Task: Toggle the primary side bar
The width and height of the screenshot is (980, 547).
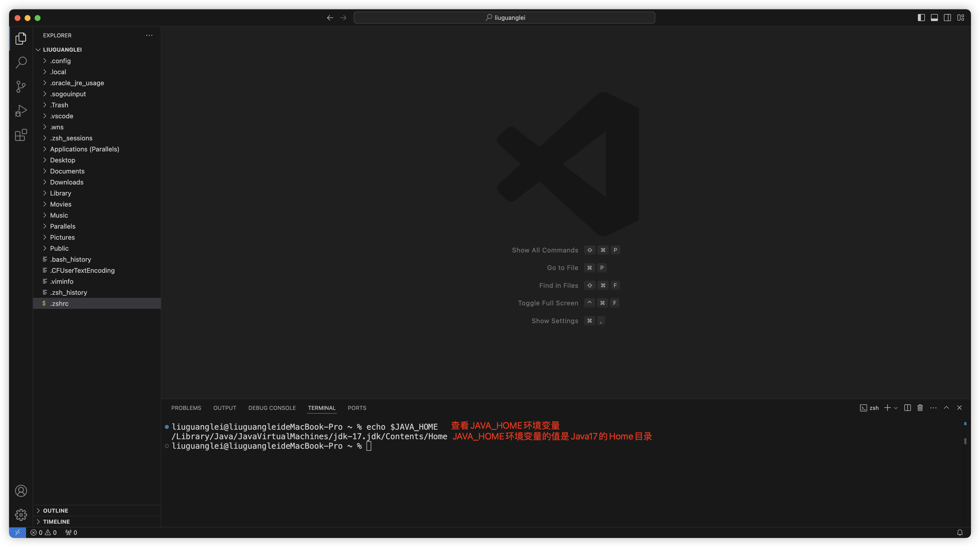Action: pyautogui.click(x=921, y=18)
